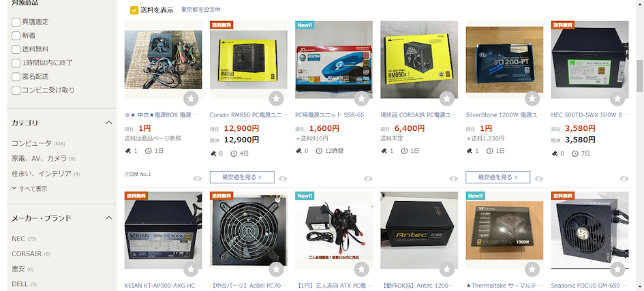Image resolution: width=644 pixels, height=291 pixels.
Task: Filter by コンピュータ category
Action: pyautogui.click(x=31, y=143)
